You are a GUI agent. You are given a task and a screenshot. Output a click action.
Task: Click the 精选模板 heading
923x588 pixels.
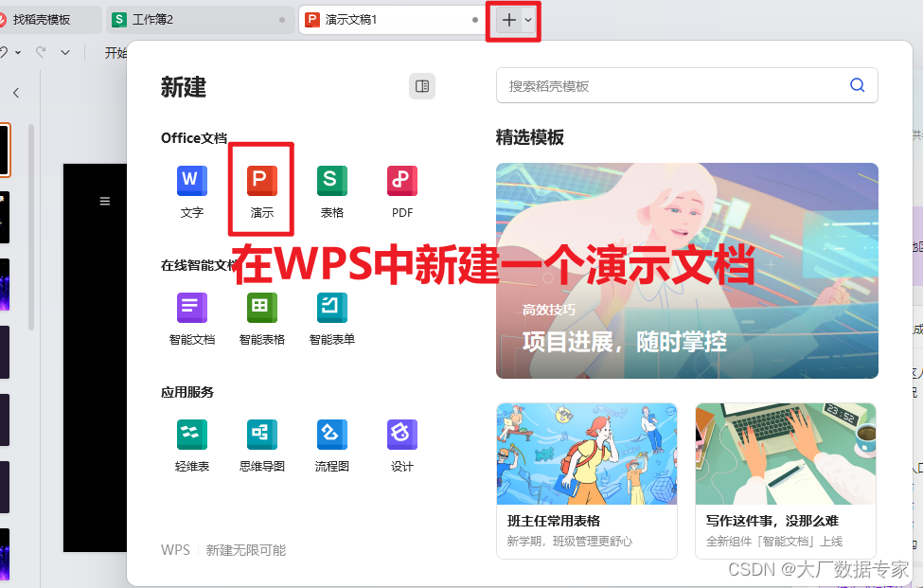(530, 137)
